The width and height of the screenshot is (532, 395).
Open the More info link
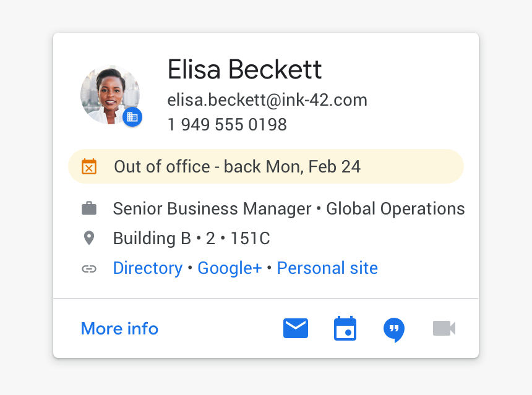[x=119, y=328]
